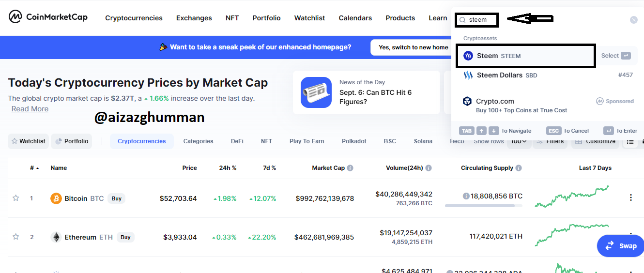The width and height of the screenshot is (644, 273).
Task: Click the search magnifier icon
Action: pyautogui.click(x=462, y=20)
